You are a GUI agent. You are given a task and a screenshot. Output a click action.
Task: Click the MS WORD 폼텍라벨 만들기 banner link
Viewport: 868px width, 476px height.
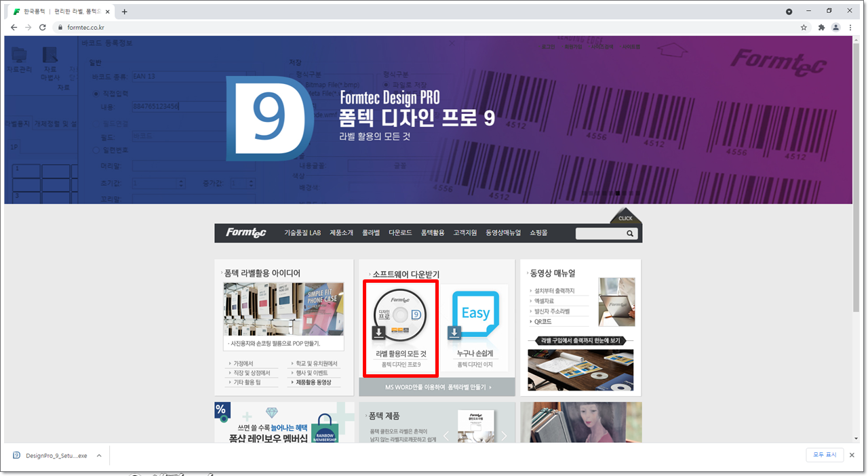click(437, 387)
